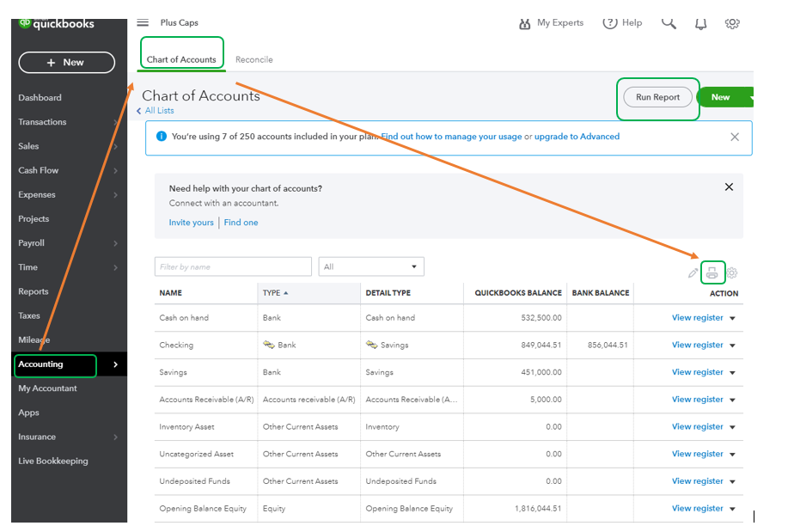Click the green New account button

(x=721, y=97)
